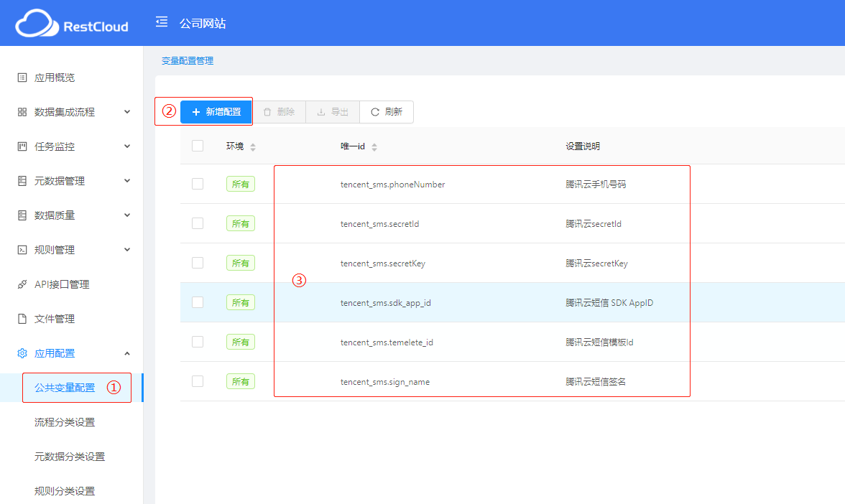Screen dimensions: 845x504
Task: Expand the 数据集成流程 menu chevron
Action: 127,112
